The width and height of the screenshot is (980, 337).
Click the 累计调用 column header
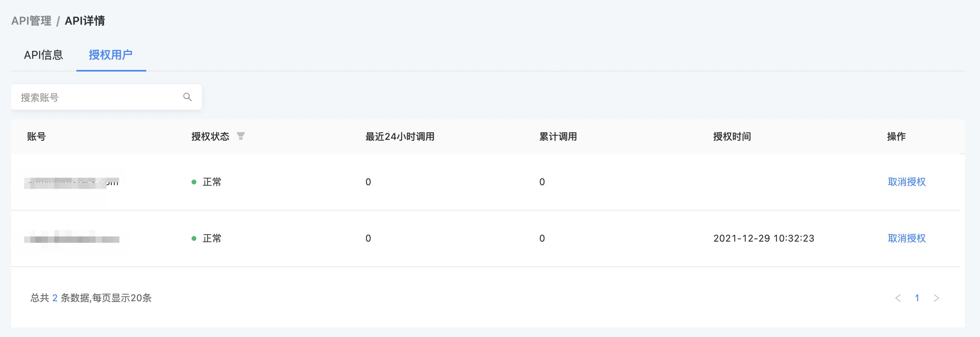pyautogui.click(x=558, y=137)
